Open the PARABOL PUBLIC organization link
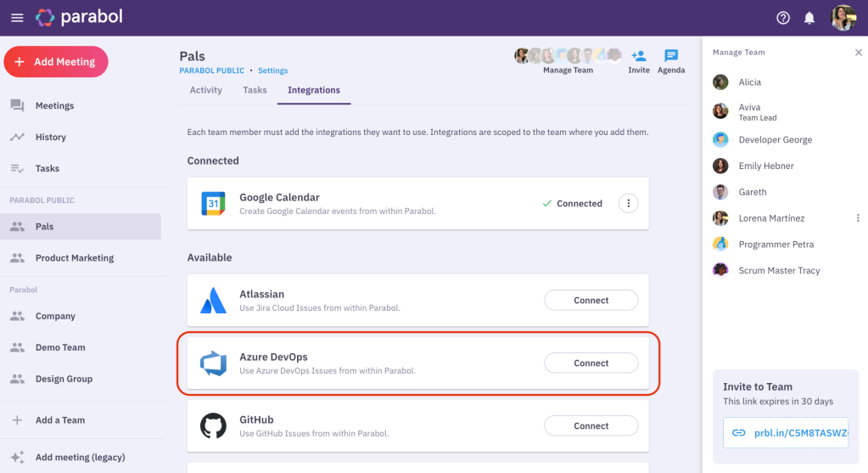 tap(211, 70)
